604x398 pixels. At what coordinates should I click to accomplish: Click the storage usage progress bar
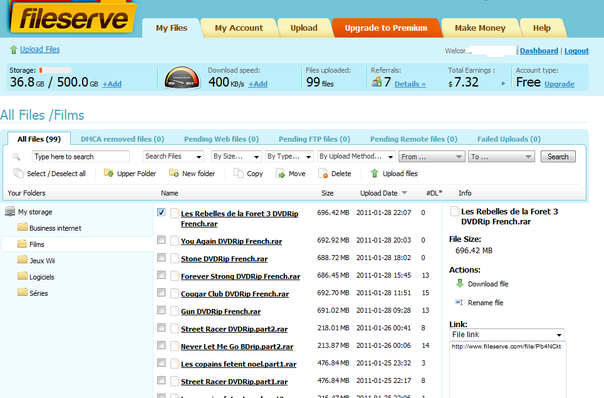coord(55,70)
